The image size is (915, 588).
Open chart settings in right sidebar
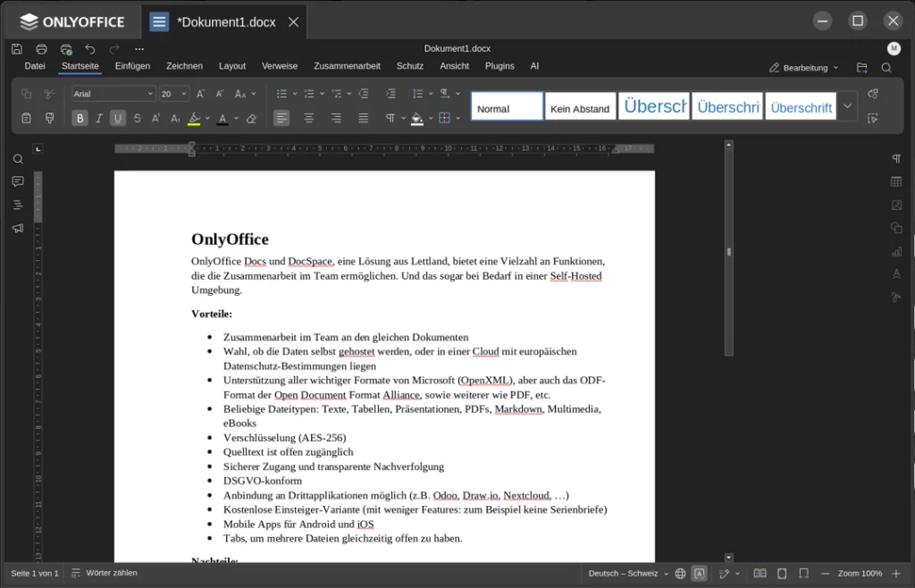[896, 251]
